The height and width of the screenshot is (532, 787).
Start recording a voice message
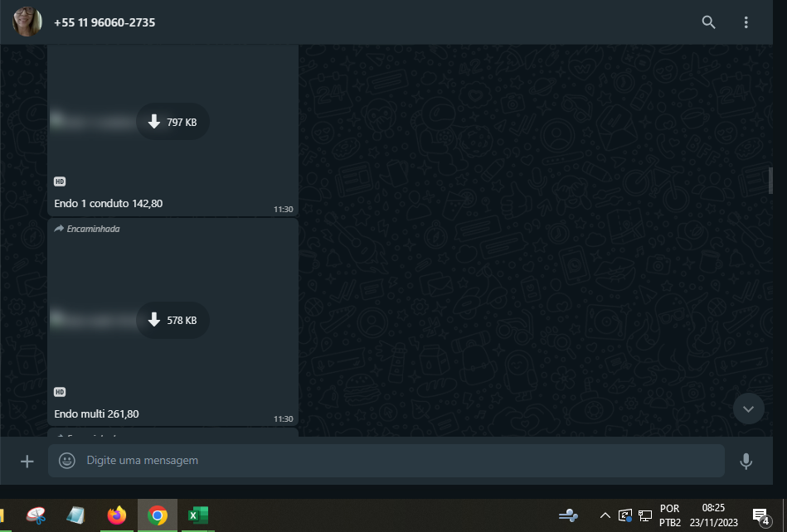coord(746,462)
